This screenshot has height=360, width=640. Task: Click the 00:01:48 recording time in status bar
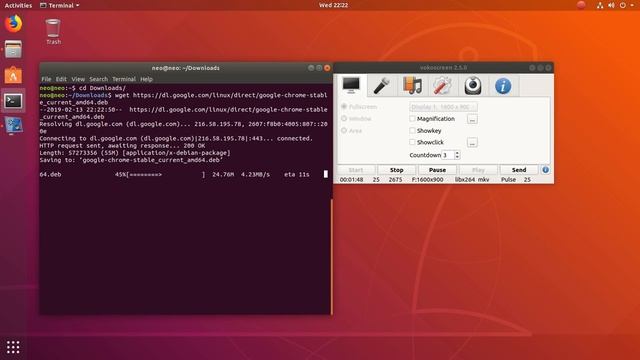tap(351, 180)
